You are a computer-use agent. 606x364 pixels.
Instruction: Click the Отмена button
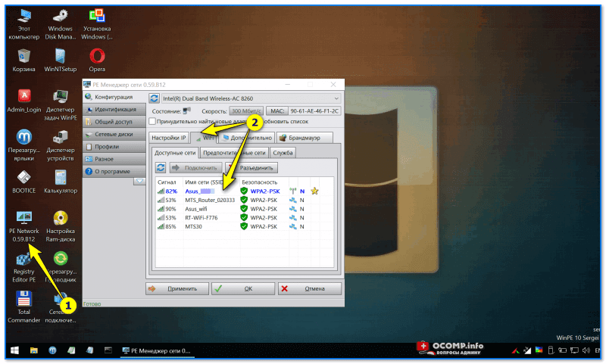[310, 289]
